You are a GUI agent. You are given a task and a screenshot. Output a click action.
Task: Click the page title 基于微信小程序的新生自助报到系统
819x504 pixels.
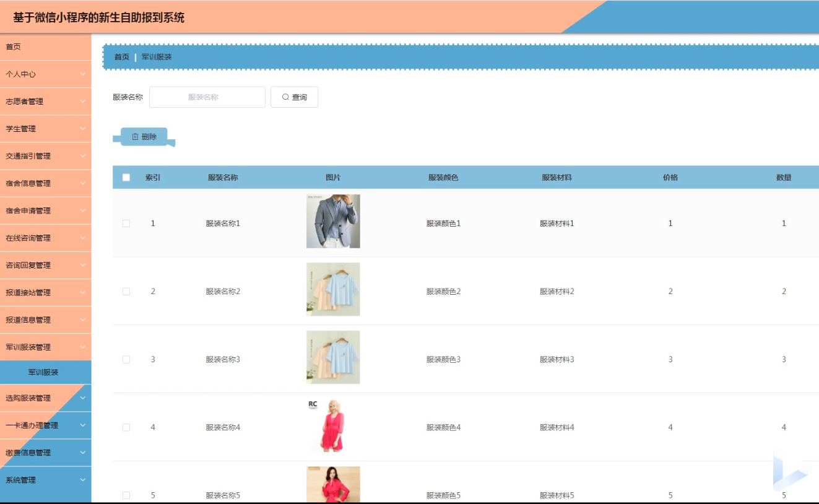coord(99,18)
